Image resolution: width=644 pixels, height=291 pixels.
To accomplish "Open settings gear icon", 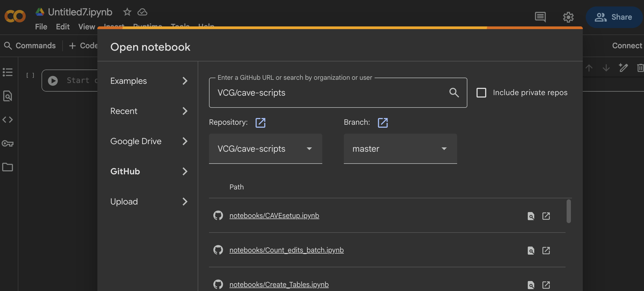I will [568, 17].
